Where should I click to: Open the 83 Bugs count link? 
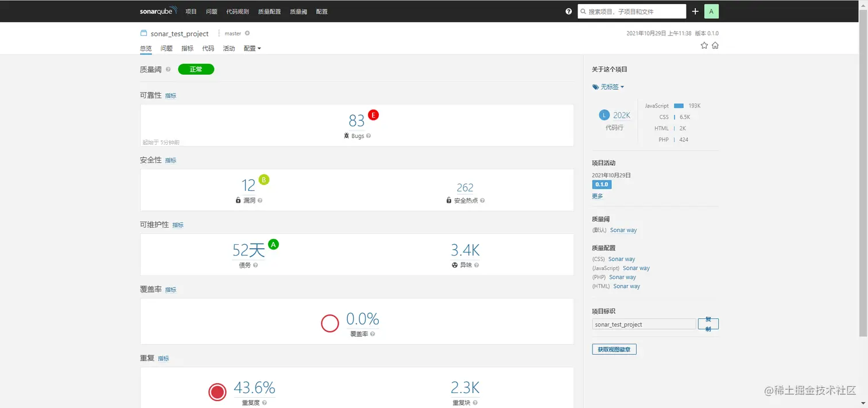tap(356, 121)
